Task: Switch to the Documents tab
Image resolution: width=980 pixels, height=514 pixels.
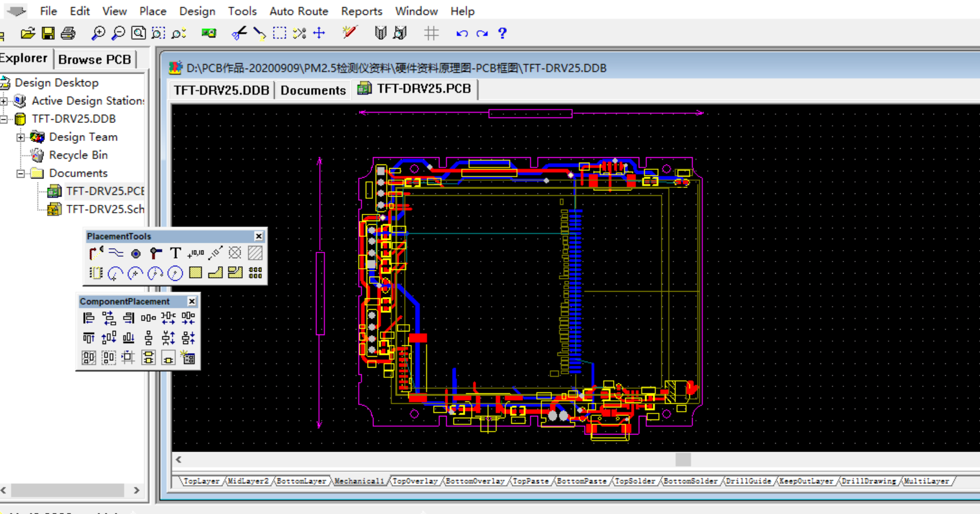Action: tap(313, 90)
